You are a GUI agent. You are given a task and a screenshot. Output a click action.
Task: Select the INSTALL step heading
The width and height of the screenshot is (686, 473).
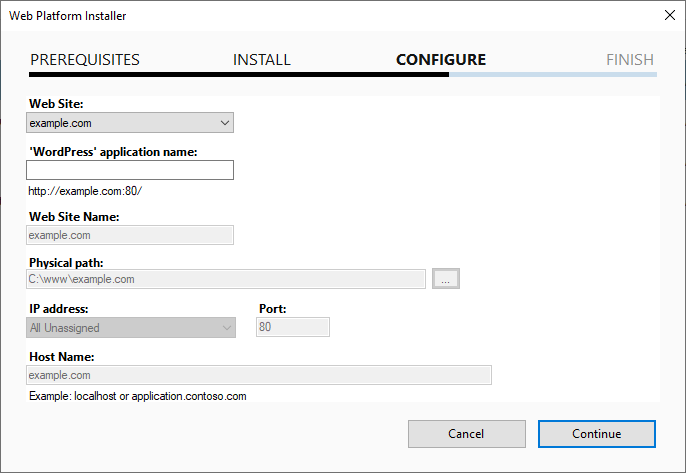262,60
